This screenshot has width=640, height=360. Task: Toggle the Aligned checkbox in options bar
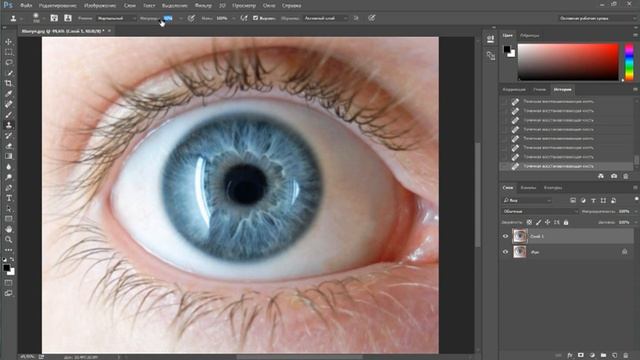pos(256,18)
